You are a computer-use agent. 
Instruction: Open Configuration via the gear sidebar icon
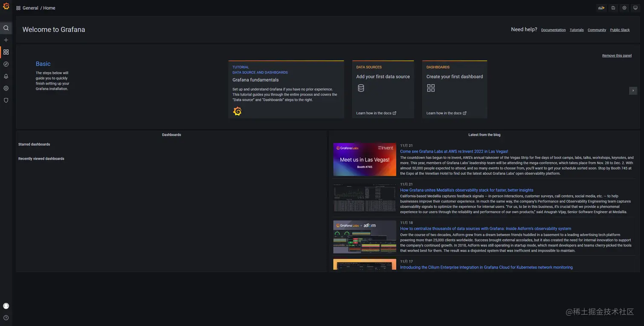6,88
